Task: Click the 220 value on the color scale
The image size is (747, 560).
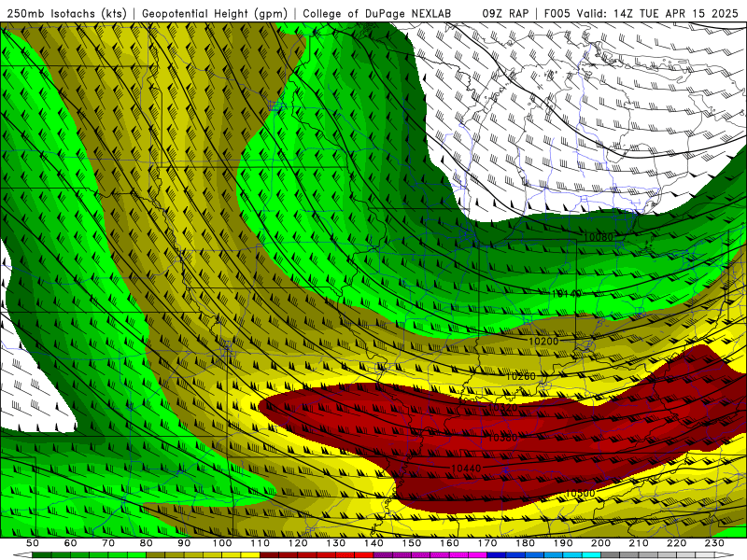Action: point(677,543)
